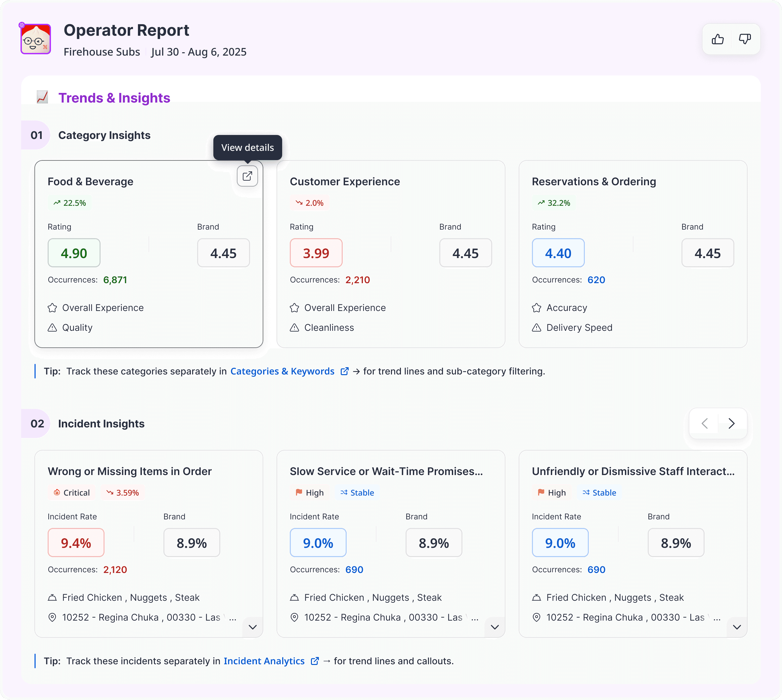Expand Slow Service incident card
Image resolution: width=782 pixels, height=700 pixels.
[x=495, y=627]
